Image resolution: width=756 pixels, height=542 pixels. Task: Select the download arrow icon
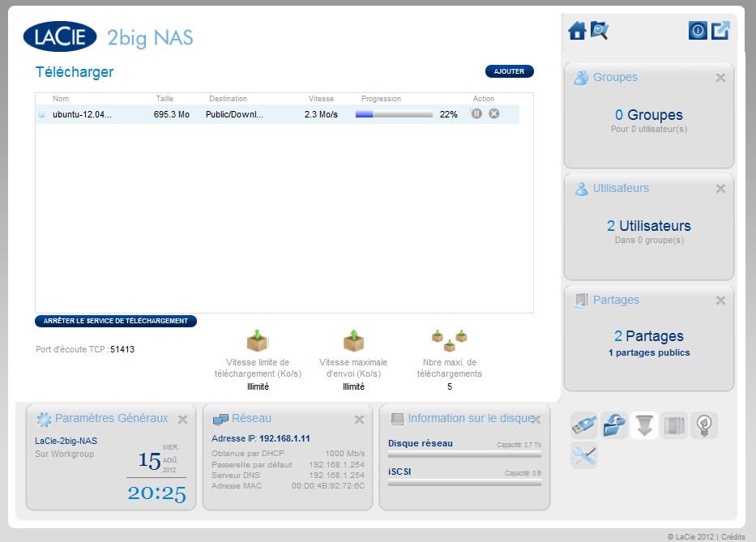point(643,425)
